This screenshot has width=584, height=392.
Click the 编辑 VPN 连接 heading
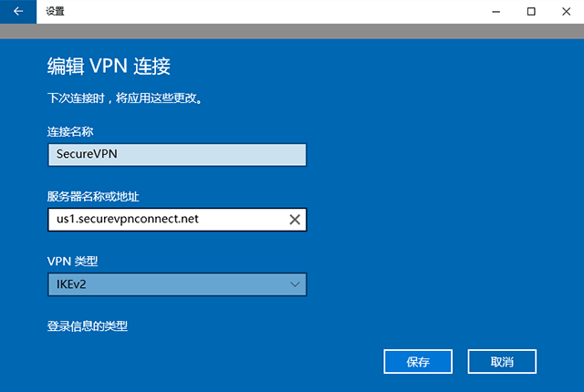tap(109, 67)
